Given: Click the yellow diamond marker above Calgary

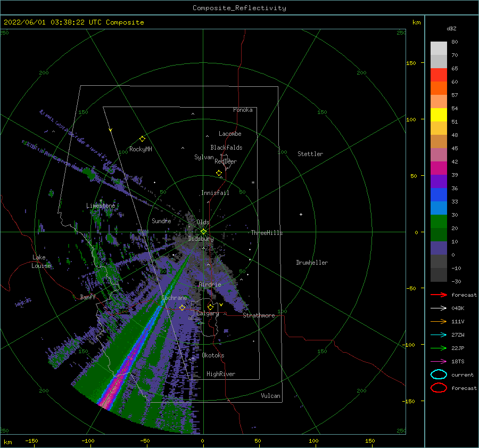Looking at the screenshot, I should coord(210,307).
